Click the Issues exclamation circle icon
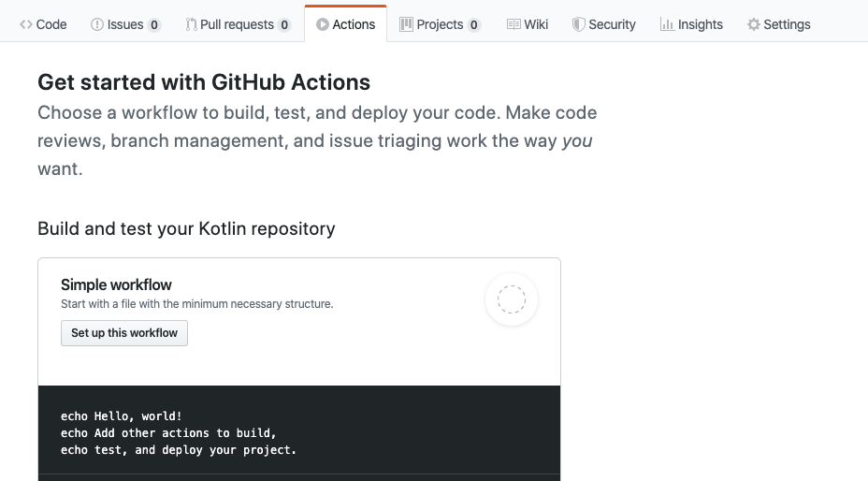 tap(97, 24)
